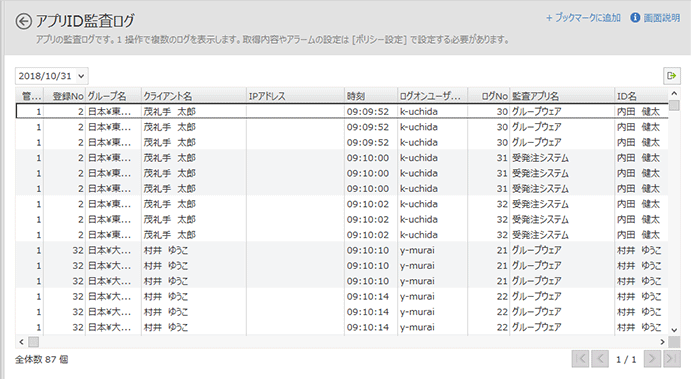Click the horizontal scrollbar left arrow
The width and height of the screenshot is (691, 379).
pos(21,342)
